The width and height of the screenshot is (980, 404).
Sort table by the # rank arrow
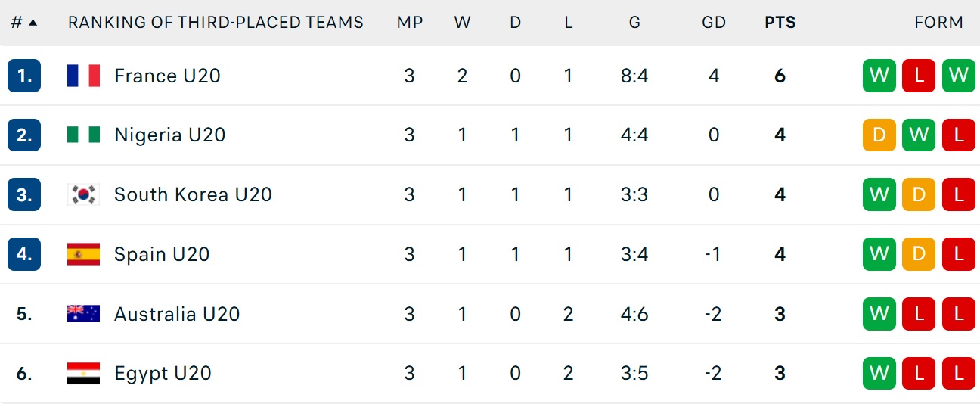pos(33,23)
